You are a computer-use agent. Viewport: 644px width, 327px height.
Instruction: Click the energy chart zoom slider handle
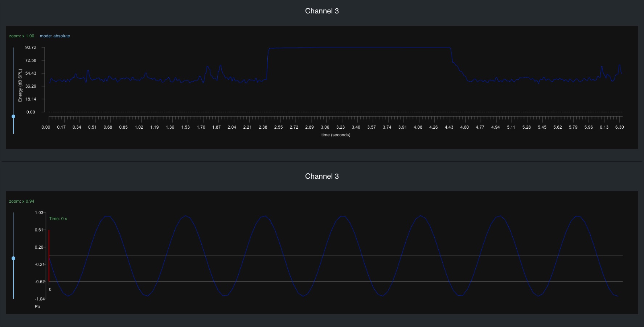point(13,116)
